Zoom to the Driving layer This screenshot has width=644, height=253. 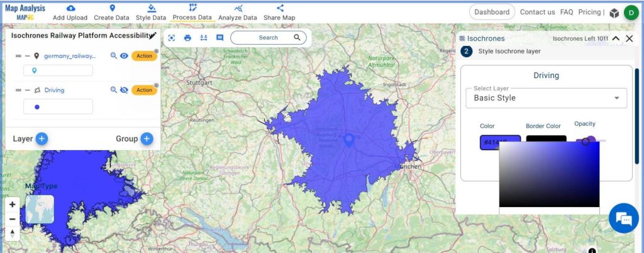[114, 90]
